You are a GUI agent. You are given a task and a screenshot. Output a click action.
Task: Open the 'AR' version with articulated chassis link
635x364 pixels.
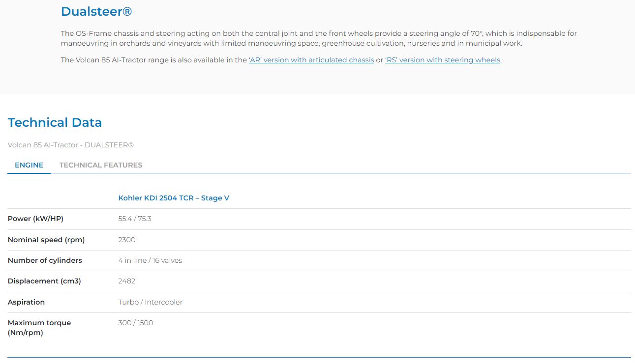311,60
